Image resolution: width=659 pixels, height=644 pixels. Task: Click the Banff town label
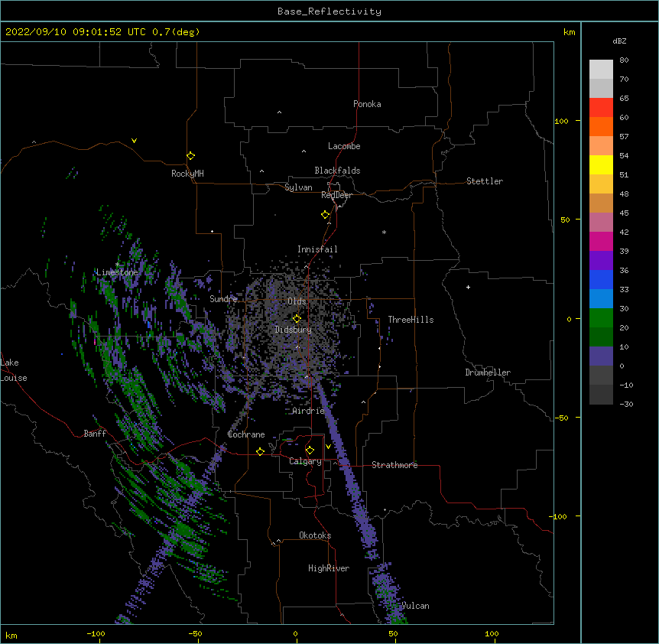[x=95, y=434]
